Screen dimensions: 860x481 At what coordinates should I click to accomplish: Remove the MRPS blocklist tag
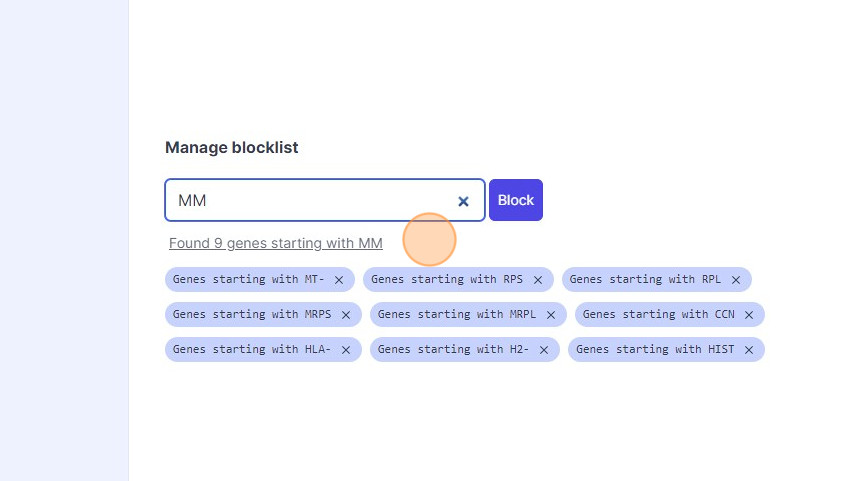coord(346,315)
